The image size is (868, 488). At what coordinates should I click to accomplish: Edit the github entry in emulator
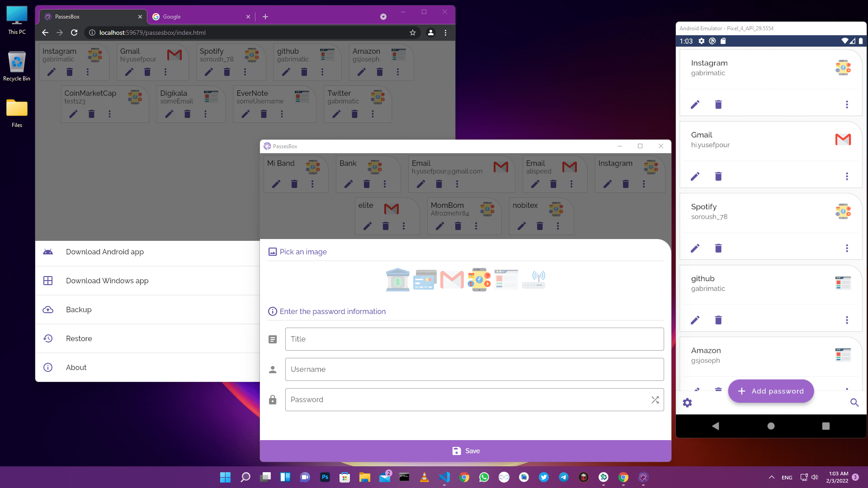[695, 320]
